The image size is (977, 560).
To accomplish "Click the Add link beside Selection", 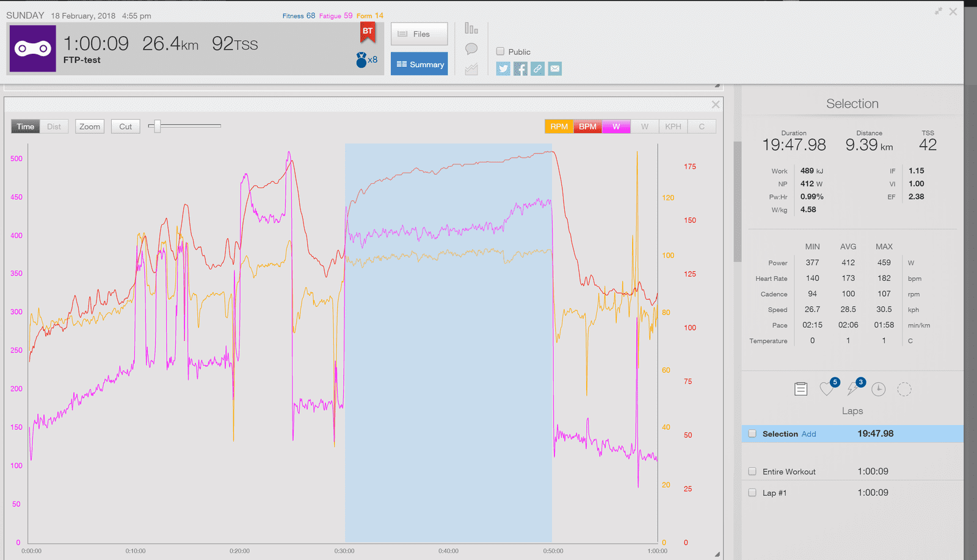I will point(808,434).
